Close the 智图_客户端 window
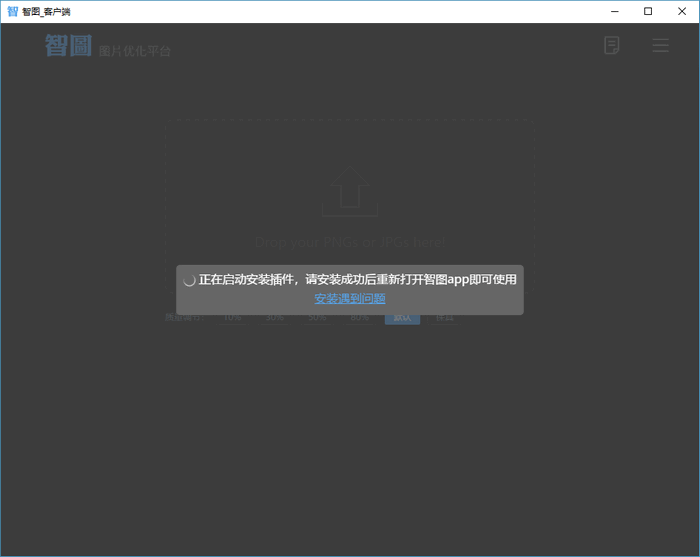The image size is (700, 557). point(682,12)
